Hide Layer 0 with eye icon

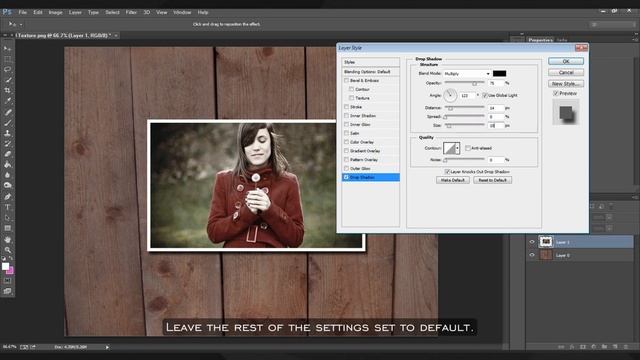532,255
